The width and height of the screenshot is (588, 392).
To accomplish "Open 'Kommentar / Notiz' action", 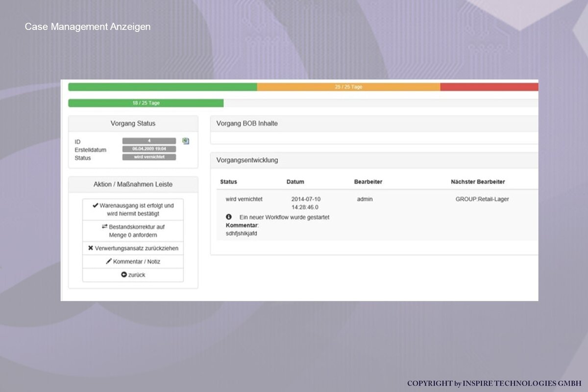I will click(133, 262).
